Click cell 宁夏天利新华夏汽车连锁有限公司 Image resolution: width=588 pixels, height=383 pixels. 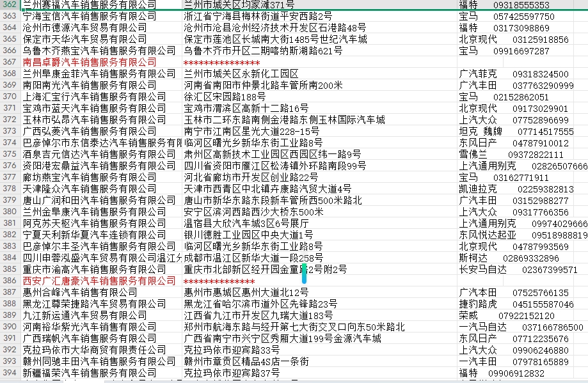pos(94,235)
